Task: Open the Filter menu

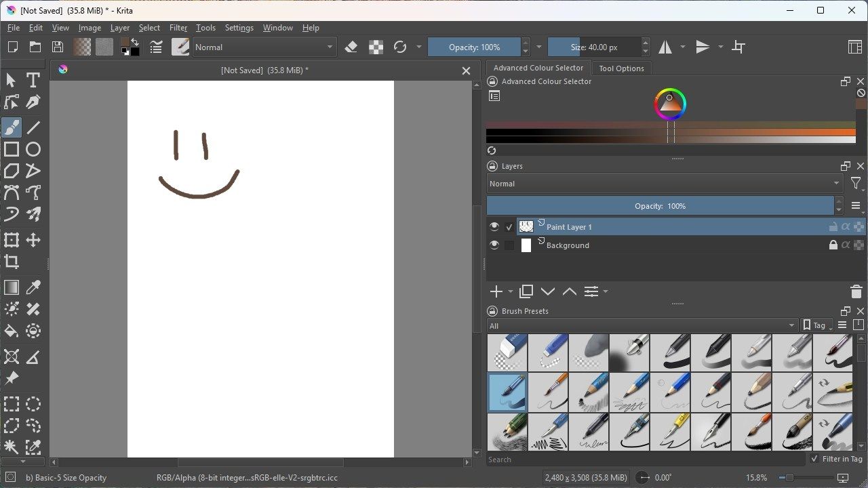Action: pyautogui.click(x=178, y=28)
